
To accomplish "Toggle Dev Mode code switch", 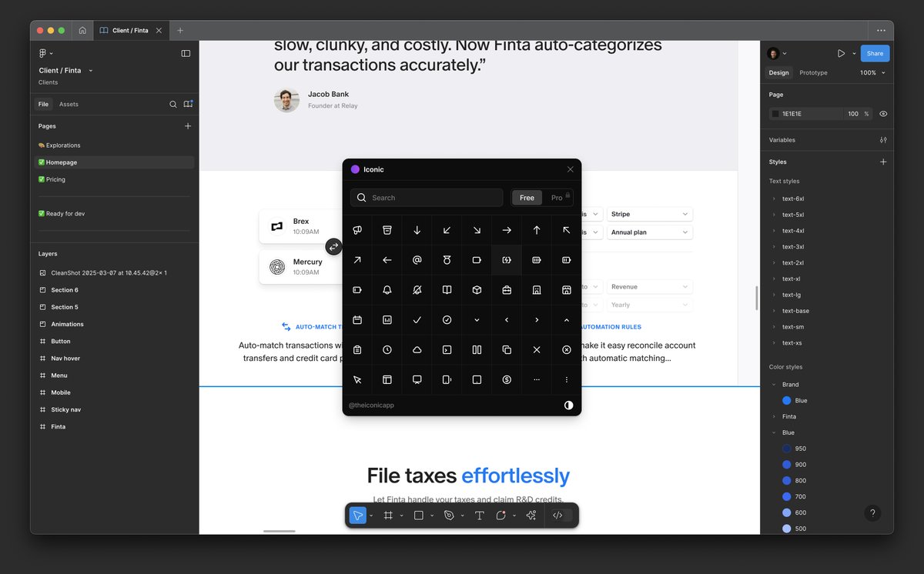I will point(561,516).
